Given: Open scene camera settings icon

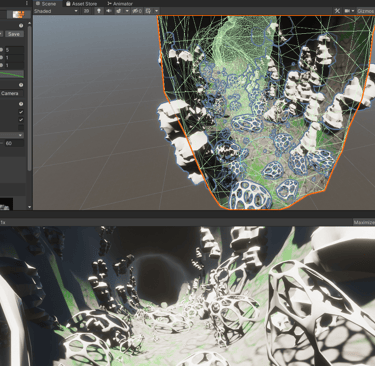Looking at the screenshot, I should (347, 11).
